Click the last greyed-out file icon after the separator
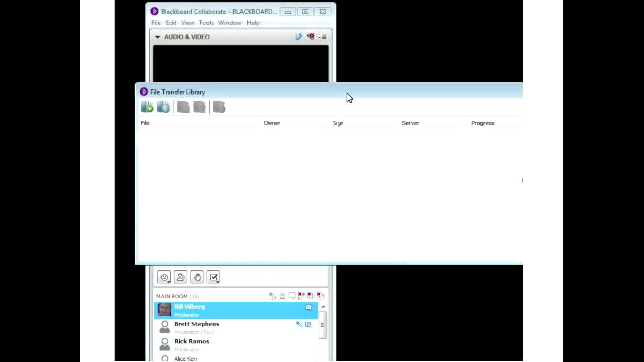Viewport: 644px width, 362px height. click(x=219, y=107)
